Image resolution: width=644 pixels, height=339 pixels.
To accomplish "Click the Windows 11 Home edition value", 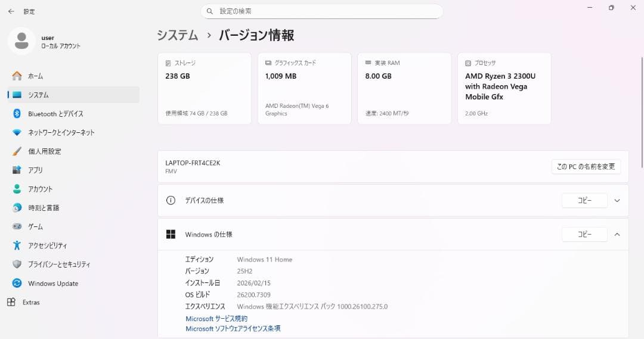I will [x=265, y=259].
